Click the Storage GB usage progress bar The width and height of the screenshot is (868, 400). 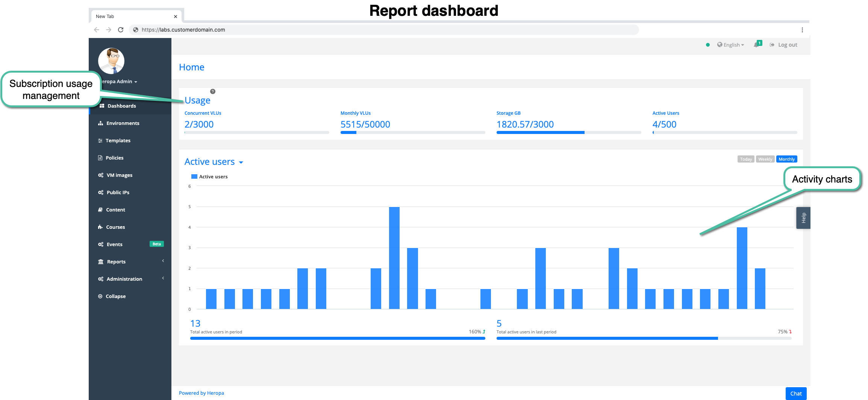[568, 132]
